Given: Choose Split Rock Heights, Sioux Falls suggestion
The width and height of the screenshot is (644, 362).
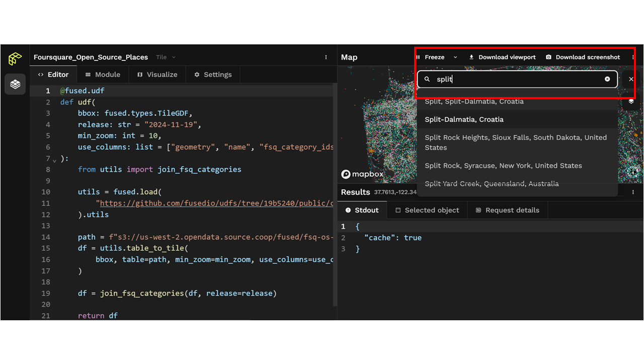Looking at the screenshot, I should [x=517, y=142].
